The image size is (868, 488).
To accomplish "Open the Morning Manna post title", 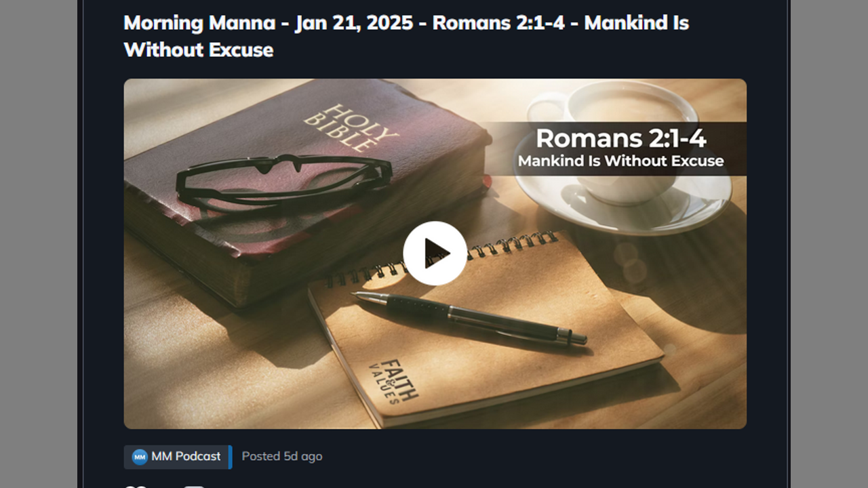I will [x=406, y=36].
